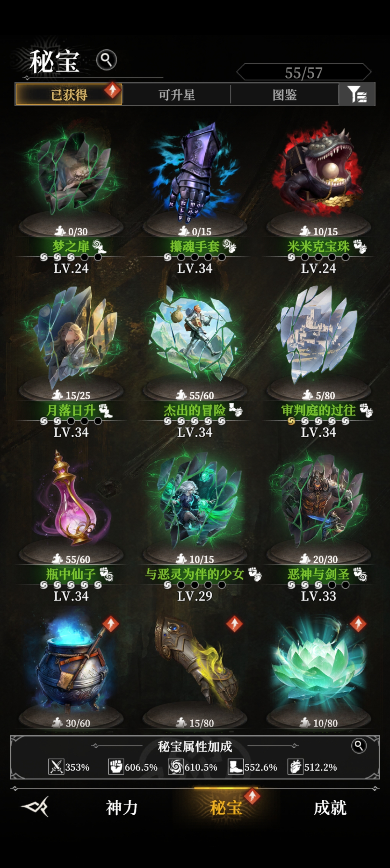Tap the sword attack bonus icon 353%
The image size is (390, 868).
tap(56, 767)
